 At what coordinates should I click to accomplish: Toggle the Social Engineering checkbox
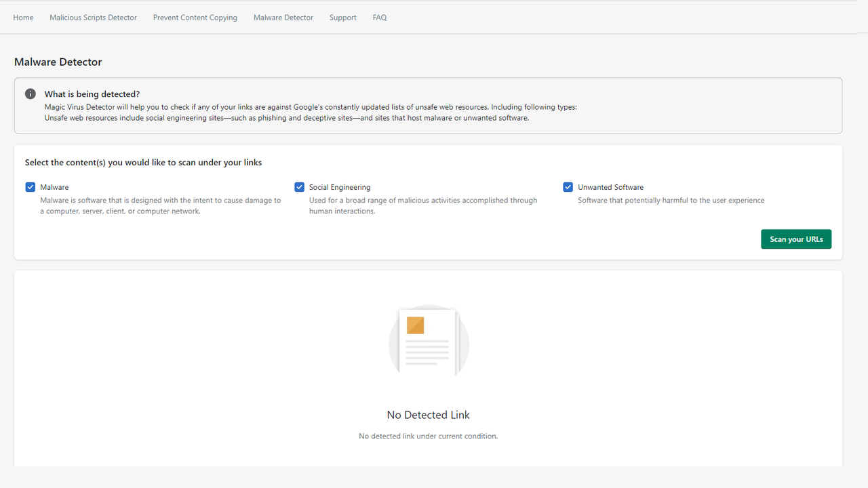[299, 187]
